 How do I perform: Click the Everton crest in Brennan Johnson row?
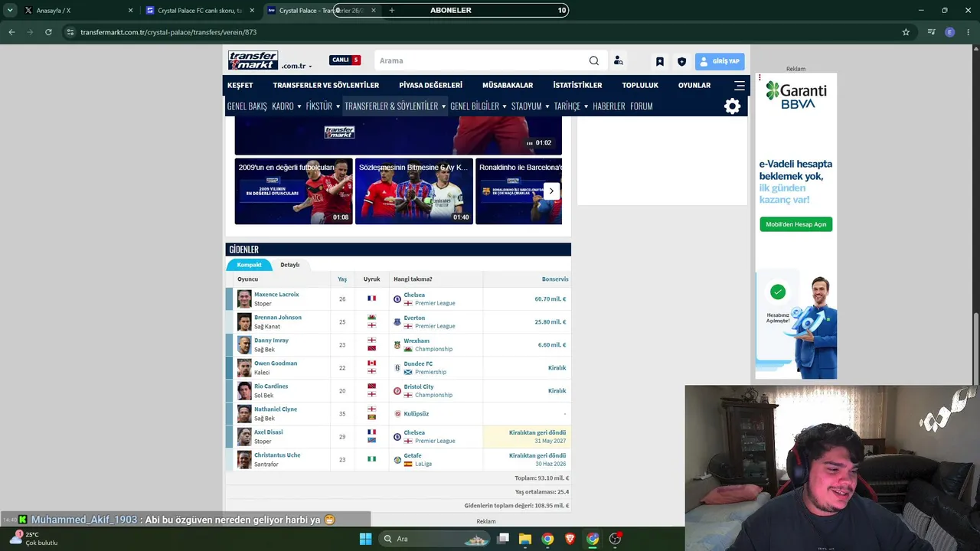point(397,322)
